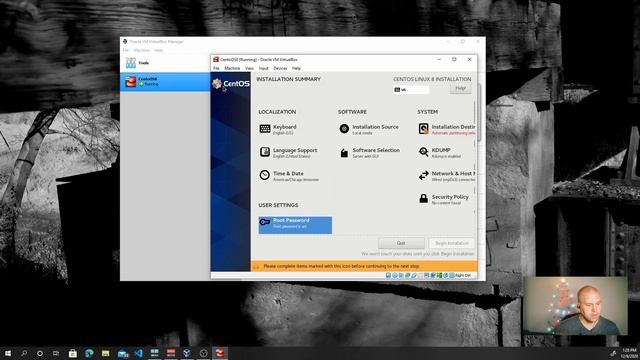Click hard disk indicator in VM status bar
This screenshot has height=360, width=640.
tap(388, 276)
